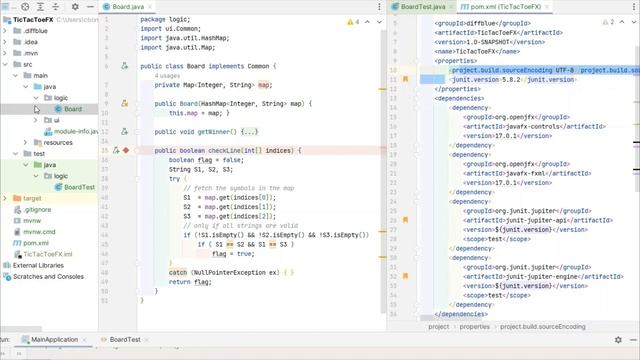Go to previous problem in pom.xml
The image size is (640, 360).
(622, 22)
